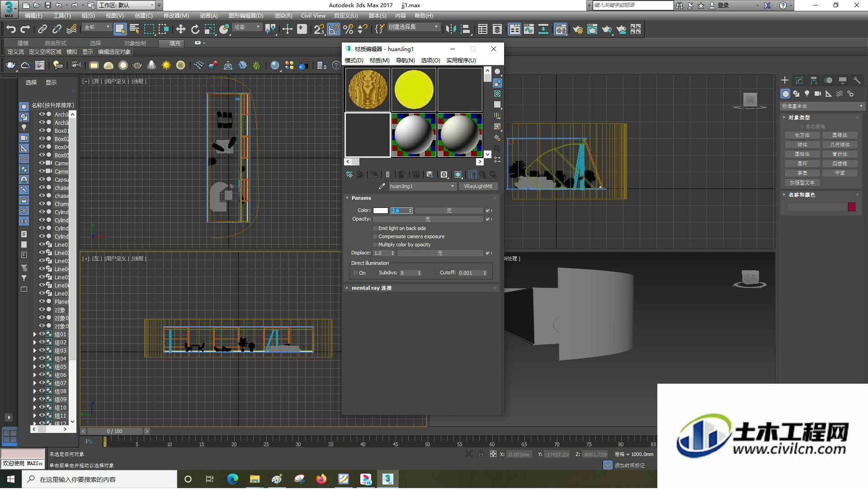Open Microsoft Edge from the taskbar

coord(232,479)
